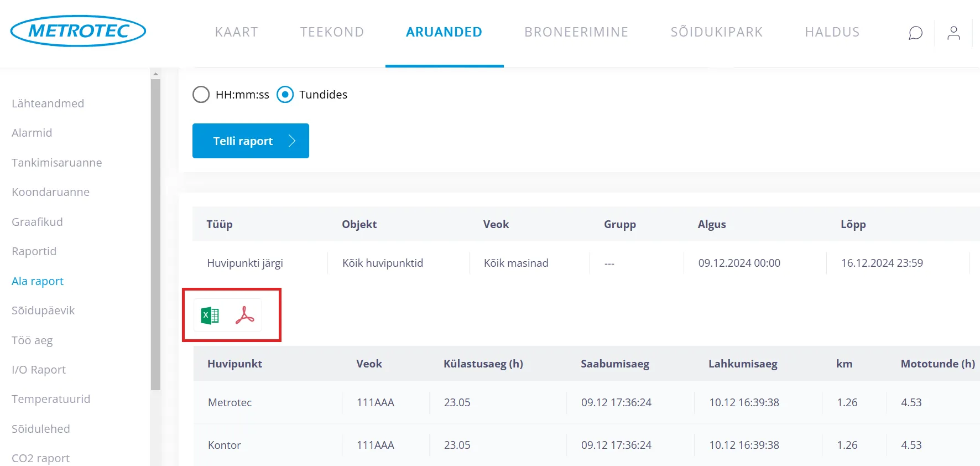
Task: Export report to Excel file
Action: point(210,315)
